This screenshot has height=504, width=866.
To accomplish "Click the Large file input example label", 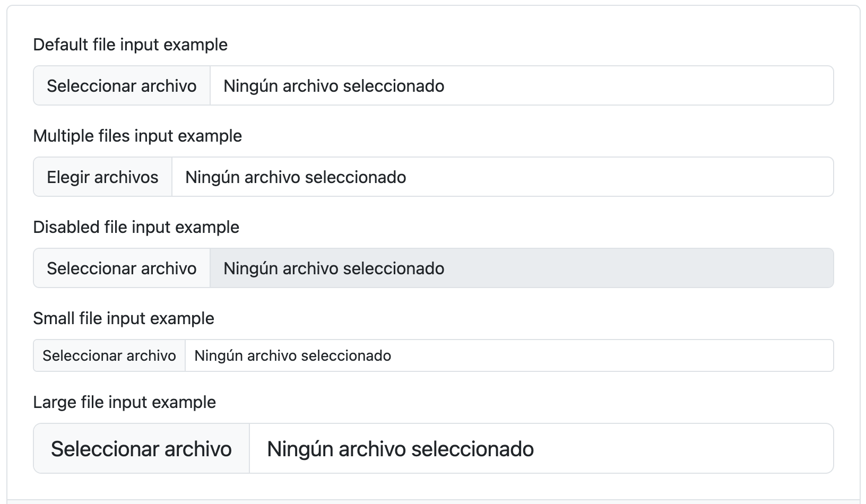I will click(x=125, y=402).
